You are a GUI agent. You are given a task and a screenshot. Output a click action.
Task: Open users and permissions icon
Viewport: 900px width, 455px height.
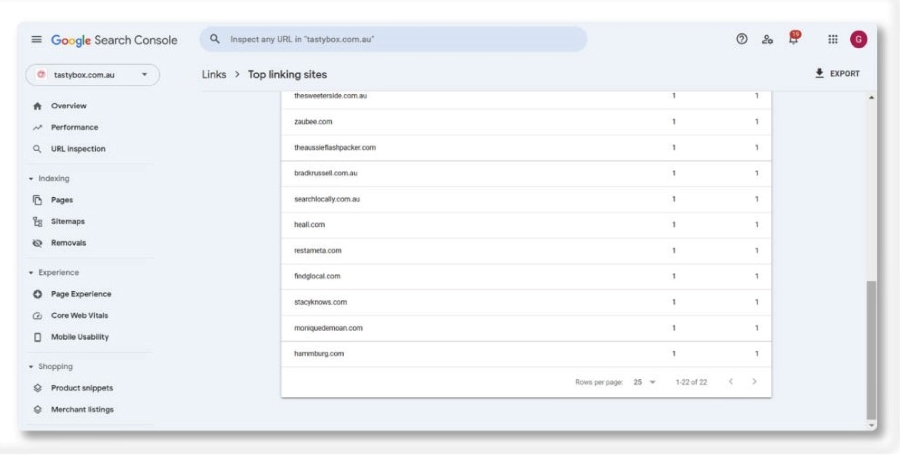(x=767, y=39)
